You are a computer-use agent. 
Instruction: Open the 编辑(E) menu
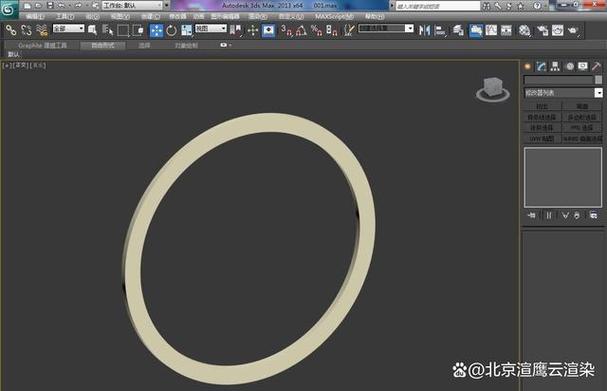(x=35, y=17)
